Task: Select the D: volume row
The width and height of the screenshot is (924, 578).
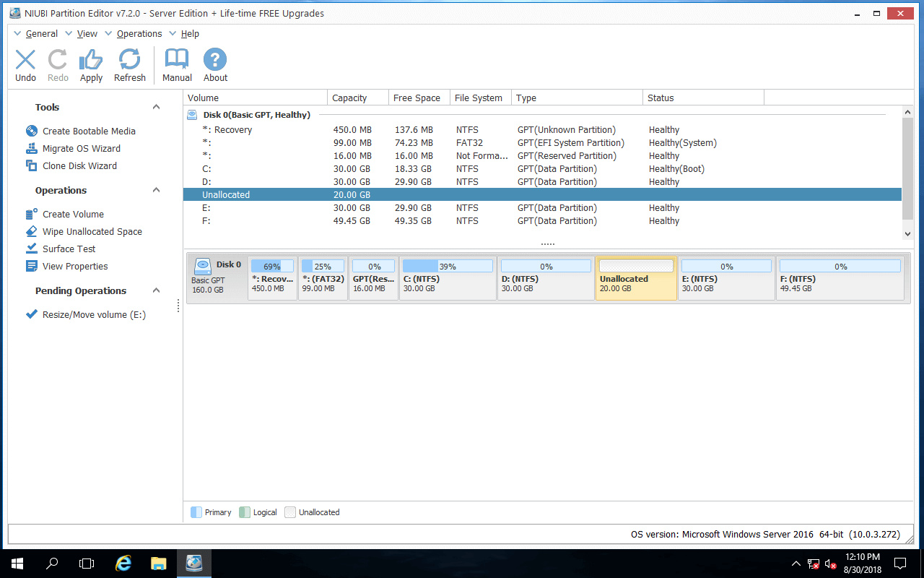Action: pos(542,182)
